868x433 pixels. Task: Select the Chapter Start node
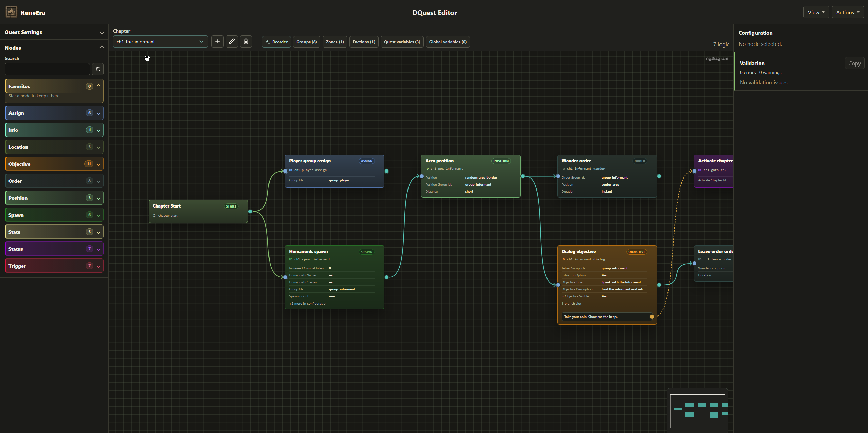coord(198,211)
